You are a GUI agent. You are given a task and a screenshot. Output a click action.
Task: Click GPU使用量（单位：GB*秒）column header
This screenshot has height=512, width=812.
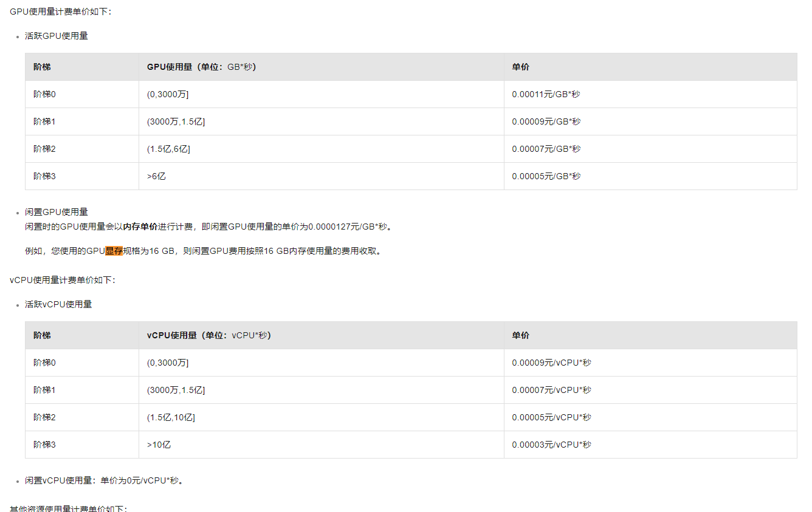pos(202,67)
